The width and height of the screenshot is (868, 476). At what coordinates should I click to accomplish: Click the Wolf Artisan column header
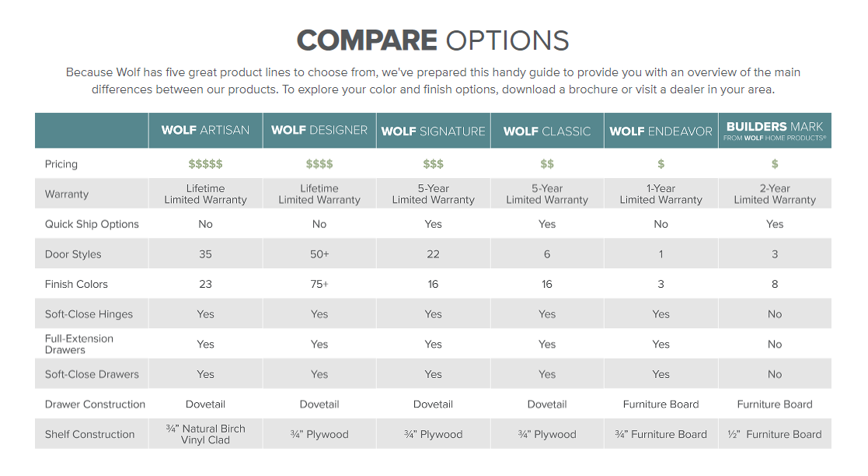click(x=205, y=131)
